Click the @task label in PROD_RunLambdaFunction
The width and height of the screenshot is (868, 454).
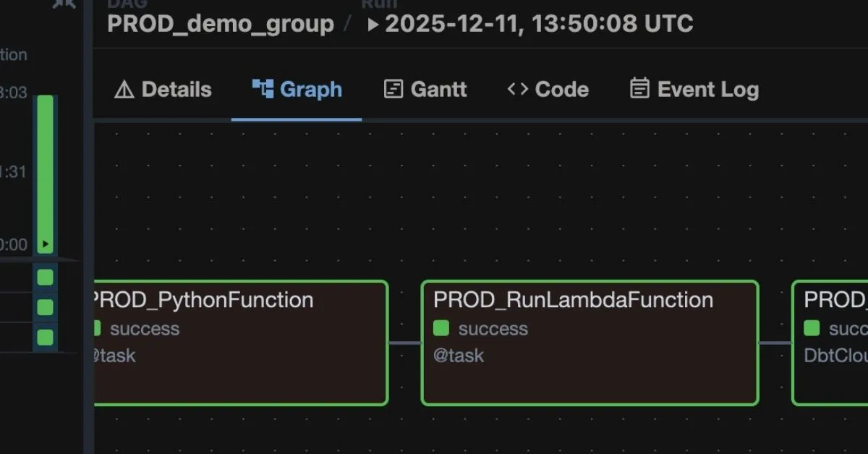coord(459,355)
